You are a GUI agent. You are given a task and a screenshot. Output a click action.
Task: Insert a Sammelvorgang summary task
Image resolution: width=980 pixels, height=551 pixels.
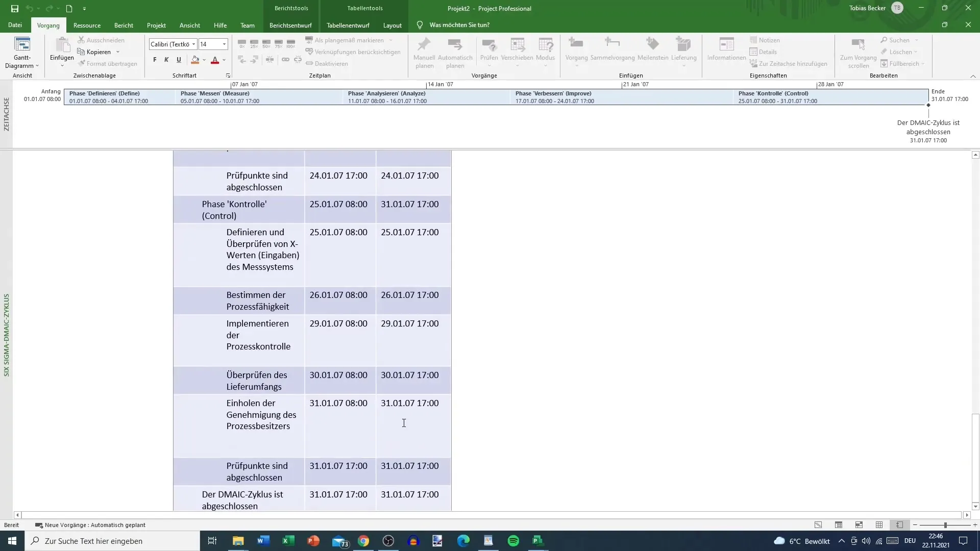pyautogui.click(x=612, y=49)
